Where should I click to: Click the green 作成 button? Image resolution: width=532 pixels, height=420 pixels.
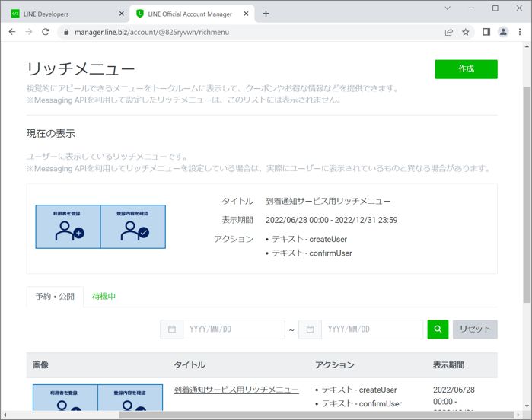(x=467, y=69)
